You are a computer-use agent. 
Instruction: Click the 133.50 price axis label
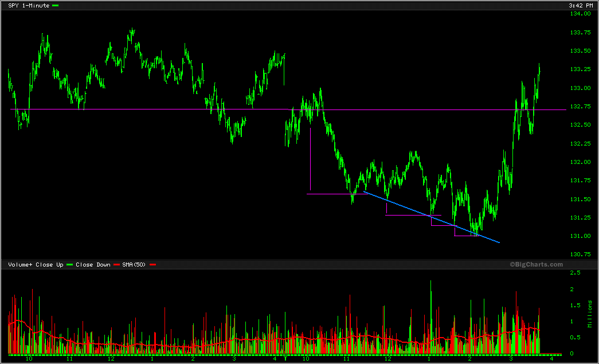(580, 51)
